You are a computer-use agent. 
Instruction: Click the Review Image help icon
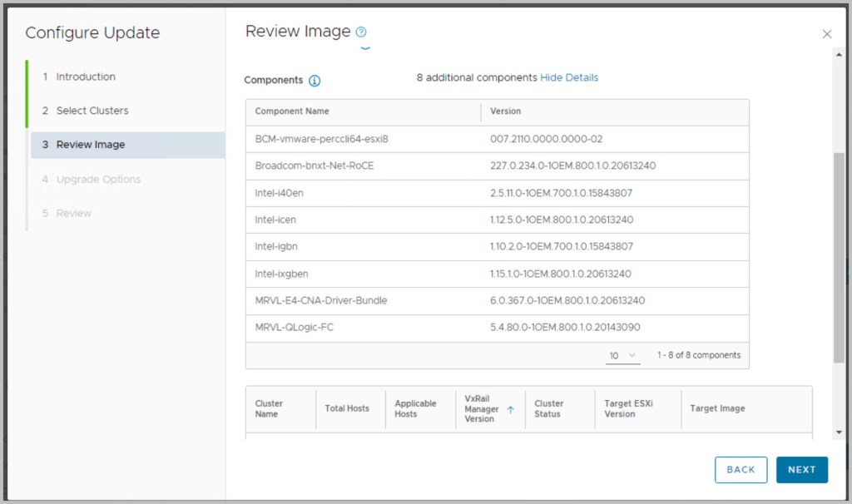361,32
